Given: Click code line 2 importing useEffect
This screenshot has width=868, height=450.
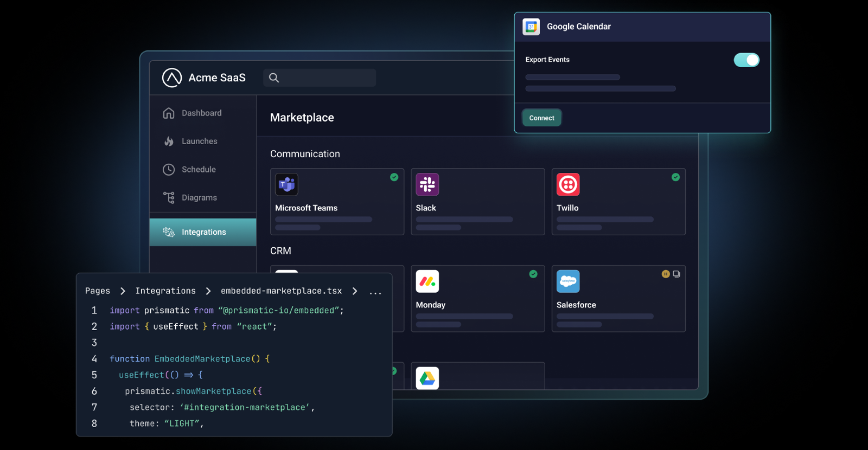Looking at the screenshot, I should 193,326.
